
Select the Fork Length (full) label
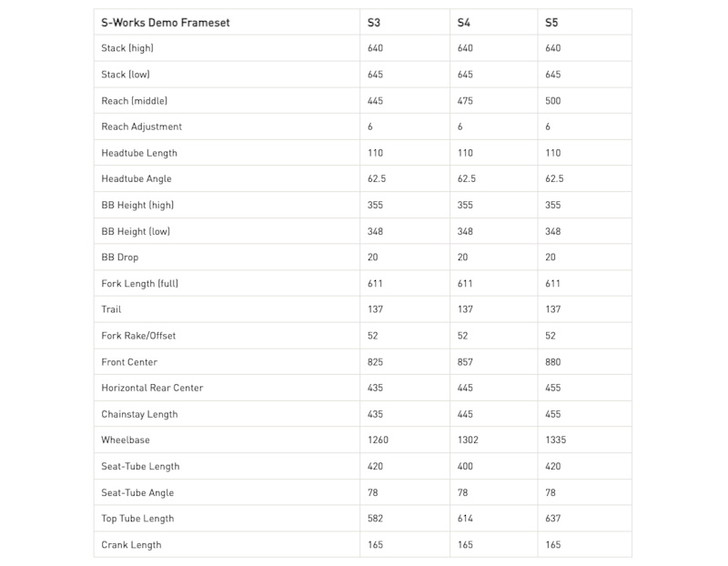pyautogui.click(x=140, y=284)
